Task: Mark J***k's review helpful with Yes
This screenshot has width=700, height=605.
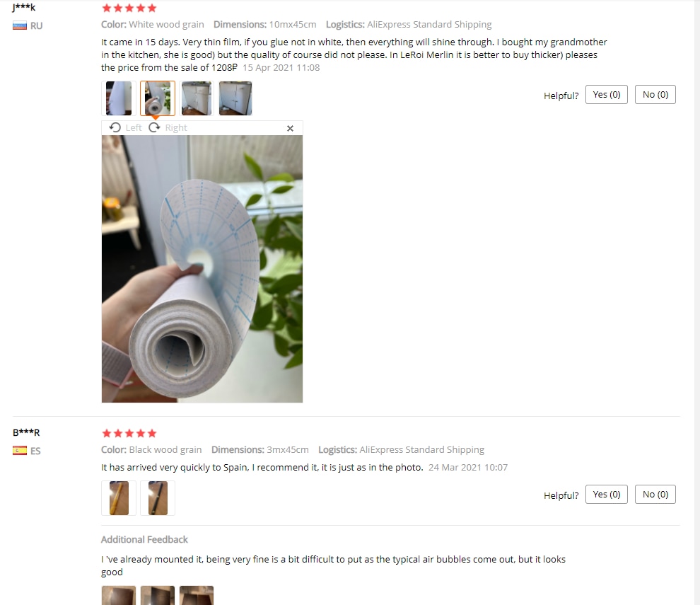Action: pyautogui.click(x=606, y=95)
